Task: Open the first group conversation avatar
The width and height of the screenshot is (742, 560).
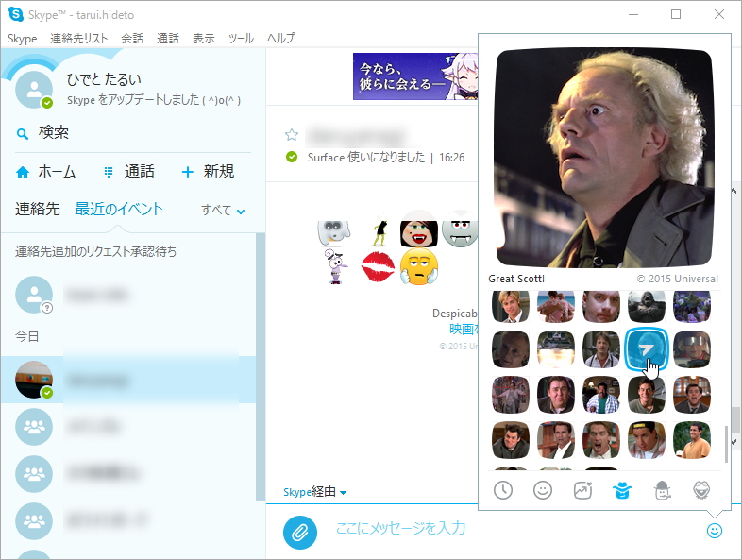Action: tap(34, 427)
